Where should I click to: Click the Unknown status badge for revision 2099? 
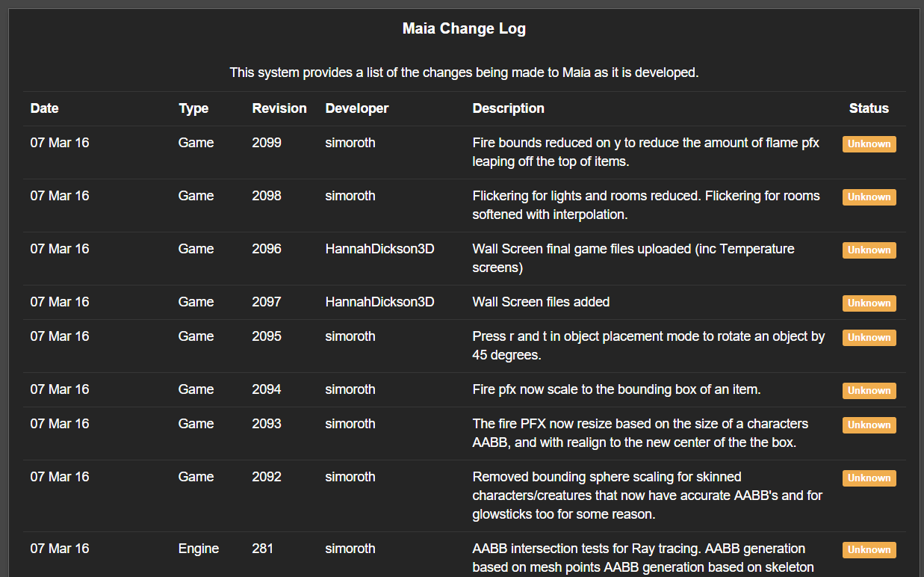[869, 144]
